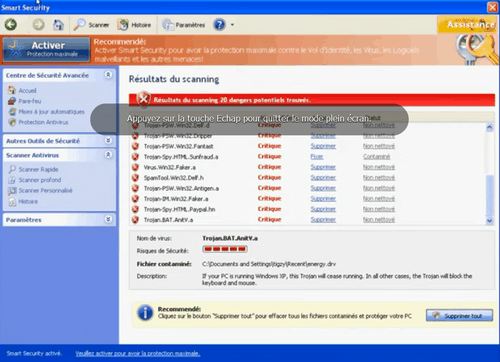Click Supprimer for Trojan.BAT.AnitV.a
The width and height of the screenshot is (500, 362).
[x=323, y=220]
